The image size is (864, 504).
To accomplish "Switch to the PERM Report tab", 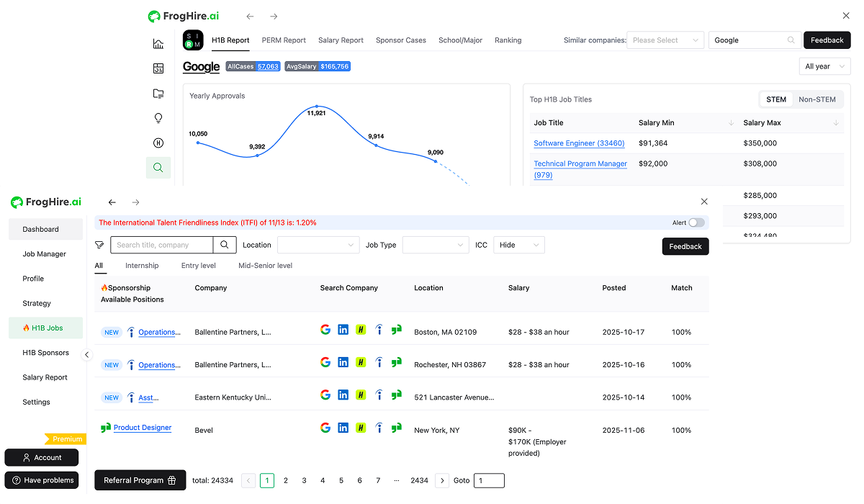I will tap(284, 40).
